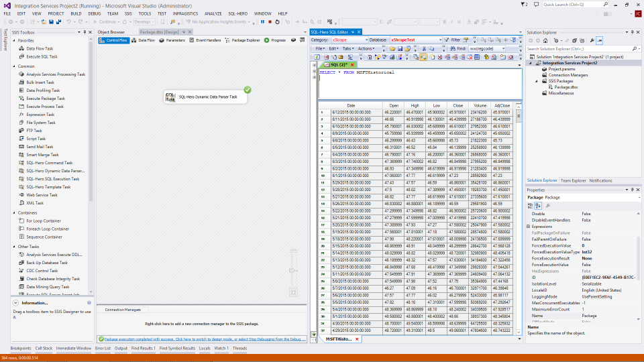The width and height of the screenshot is (644, 362).
Task: Open the SQL-HERO menu
Action: pyautogui.click(x=237, y=13)
